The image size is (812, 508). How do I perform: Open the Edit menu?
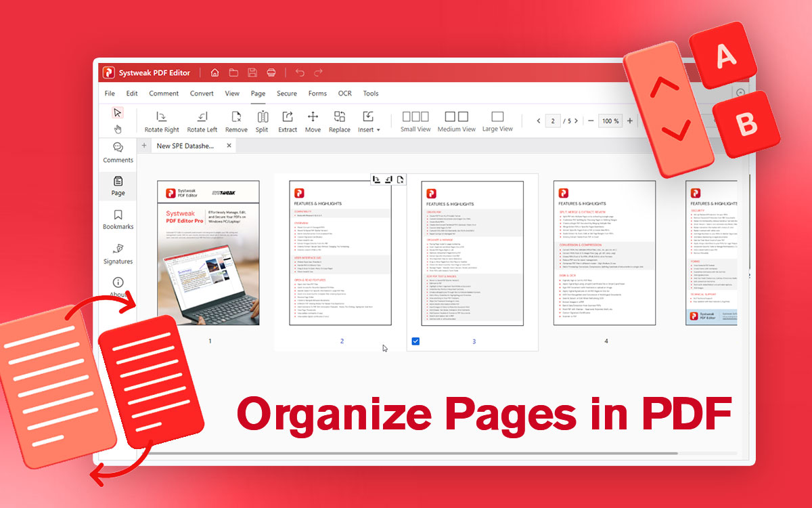(x=132, y=93)
